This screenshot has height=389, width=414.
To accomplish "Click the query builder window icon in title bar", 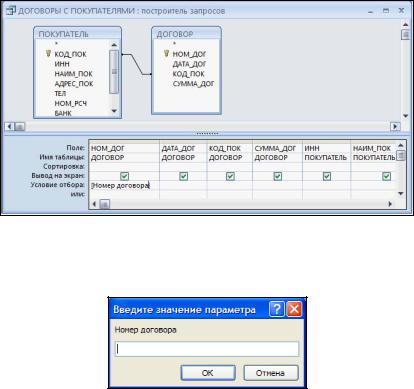I will [x=10, y=11].
